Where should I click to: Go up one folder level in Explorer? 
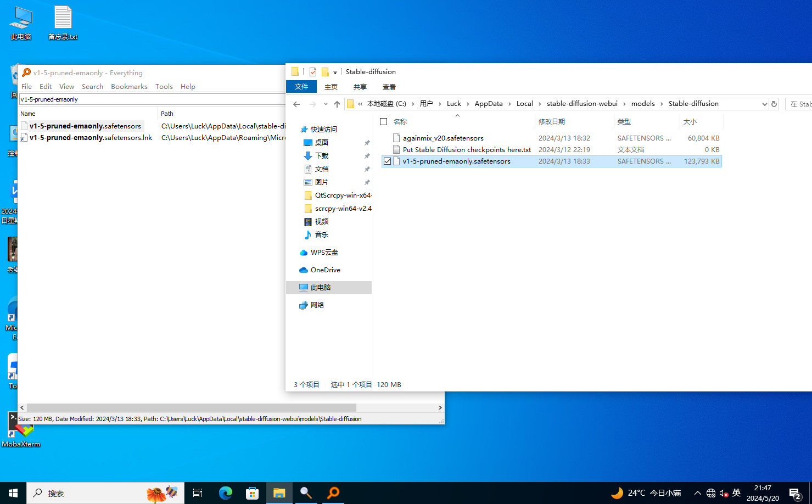tap(337, 104)
